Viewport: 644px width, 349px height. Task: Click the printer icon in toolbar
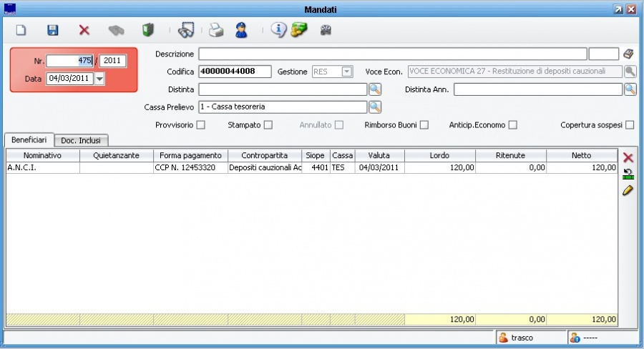tap(216, 31)
